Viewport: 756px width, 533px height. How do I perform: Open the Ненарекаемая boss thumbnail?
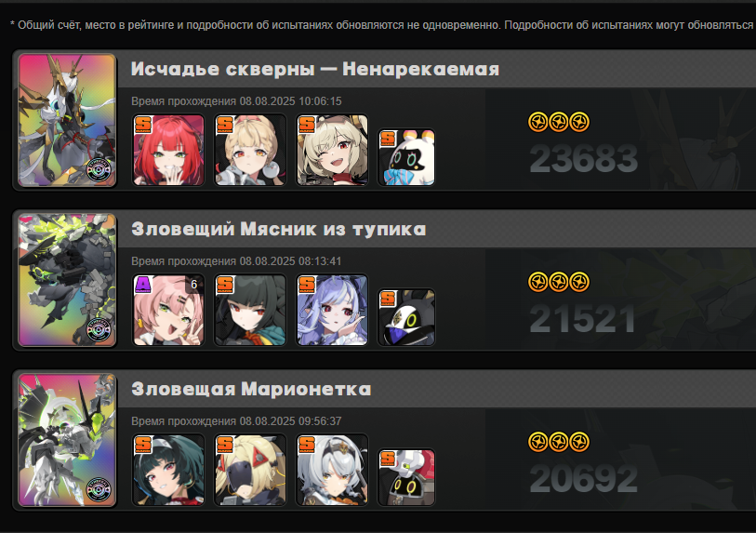coord(67,120)
